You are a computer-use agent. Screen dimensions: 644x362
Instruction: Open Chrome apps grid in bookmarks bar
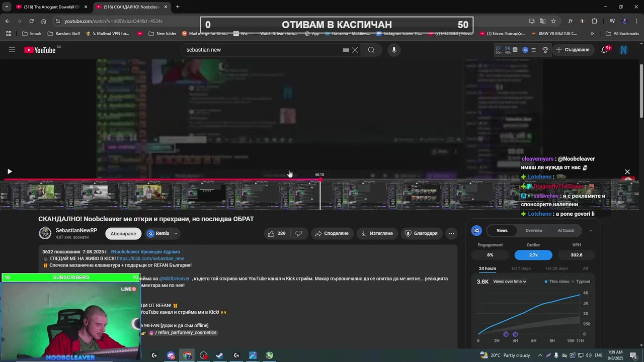tap(9, 34)
